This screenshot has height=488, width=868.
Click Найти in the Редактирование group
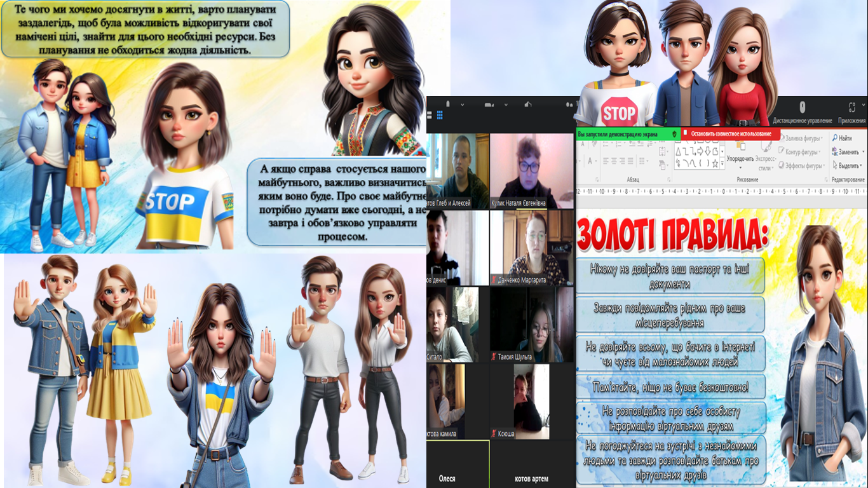pyautogui.click(x=842, y=139)
